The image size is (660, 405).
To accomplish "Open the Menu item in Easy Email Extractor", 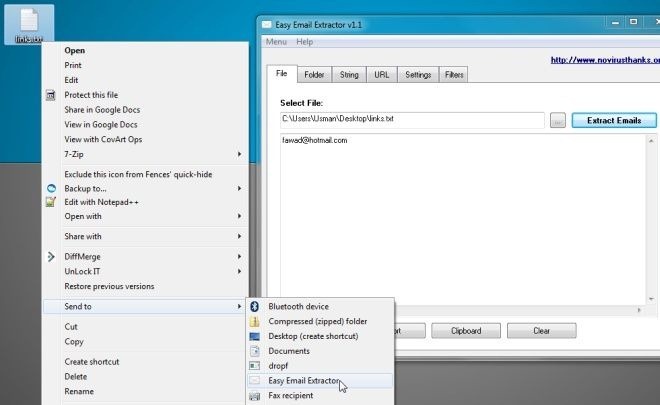I will tap(276, 42).
